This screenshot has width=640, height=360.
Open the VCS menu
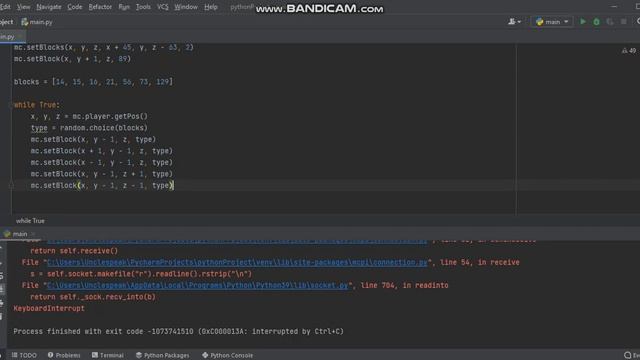(x=162, y=7)
